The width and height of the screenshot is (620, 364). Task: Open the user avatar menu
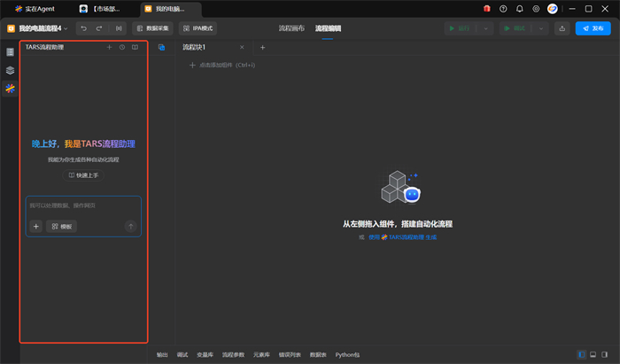[x=553, y=9]
